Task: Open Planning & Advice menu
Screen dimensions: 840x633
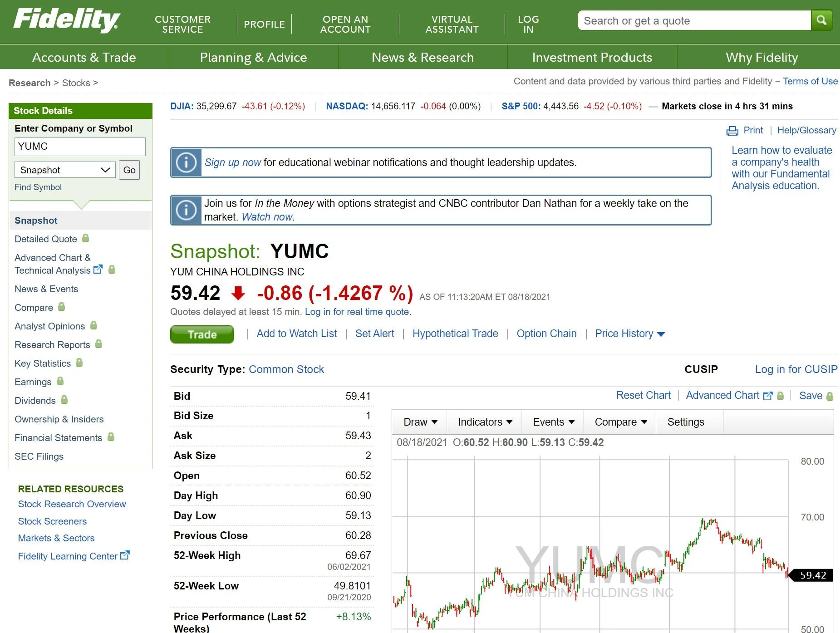Action: click(253, 57)
